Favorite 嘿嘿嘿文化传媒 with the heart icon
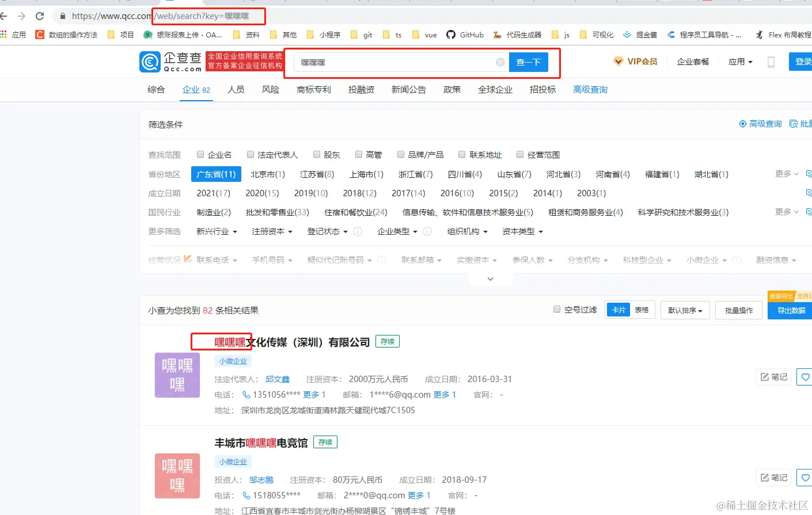Screen dimensions: 812x515 pos(805,377)
